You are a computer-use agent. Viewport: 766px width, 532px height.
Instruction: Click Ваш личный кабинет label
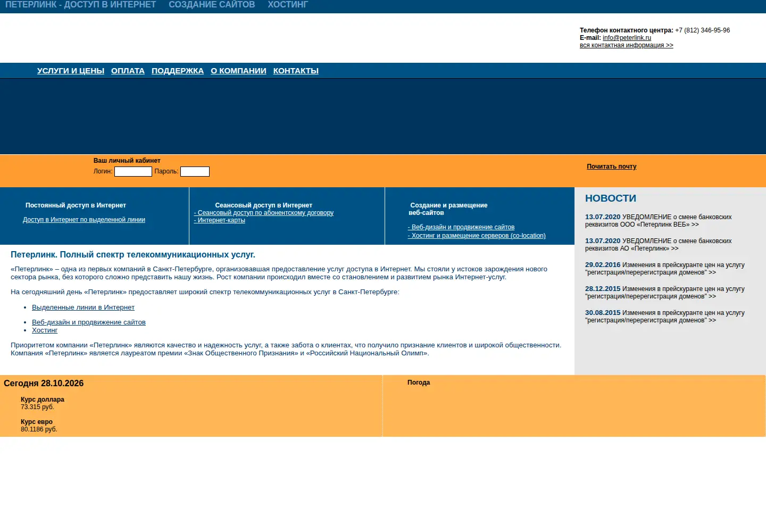pos(127,161)
